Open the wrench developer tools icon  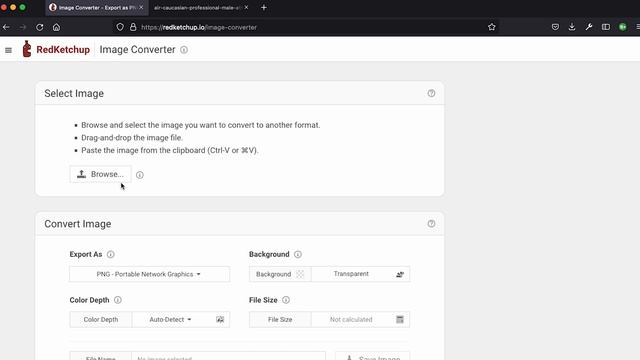pos(589,27)
